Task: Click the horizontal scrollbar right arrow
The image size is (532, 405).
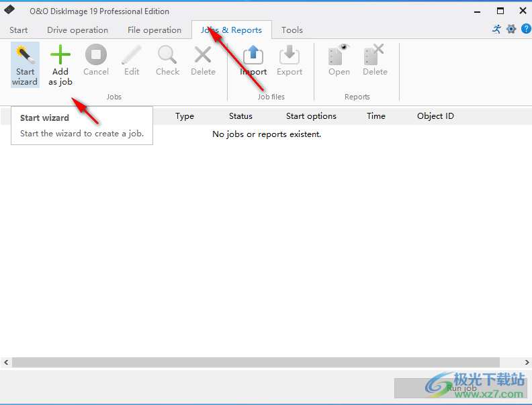Action: (x=527, y=362)
